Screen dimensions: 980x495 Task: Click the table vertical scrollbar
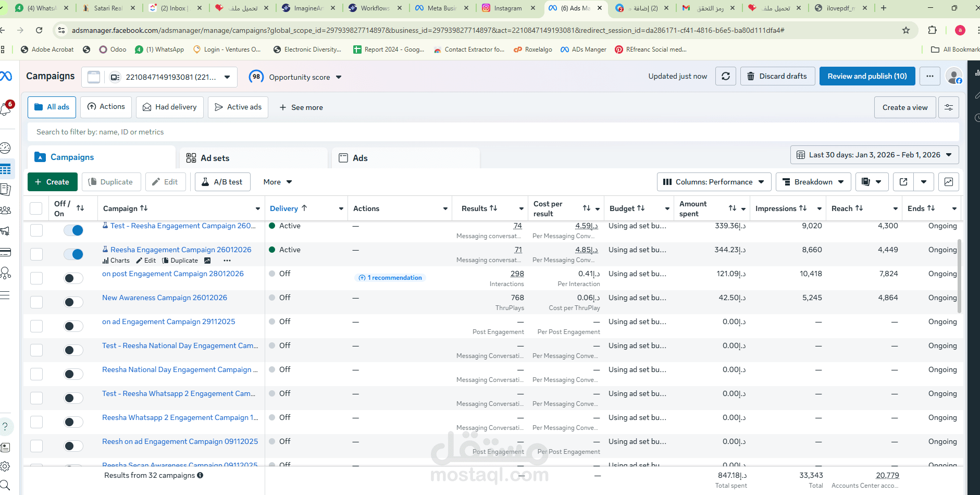coord(960,276)
